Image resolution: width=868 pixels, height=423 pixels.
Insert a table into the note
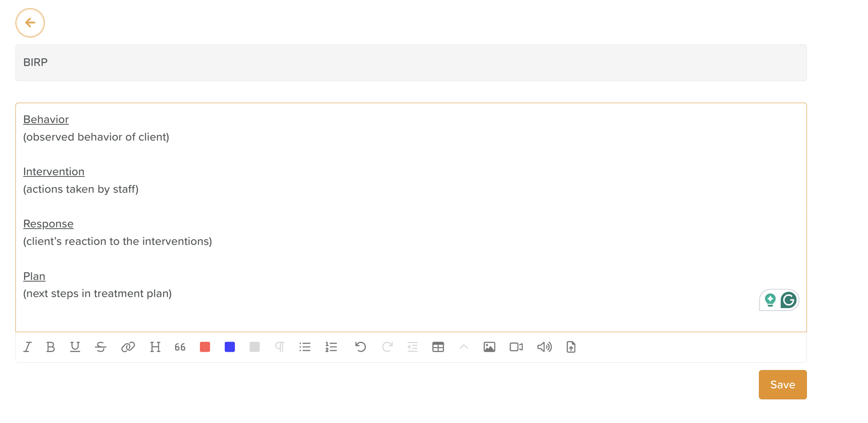coord(438,347)
